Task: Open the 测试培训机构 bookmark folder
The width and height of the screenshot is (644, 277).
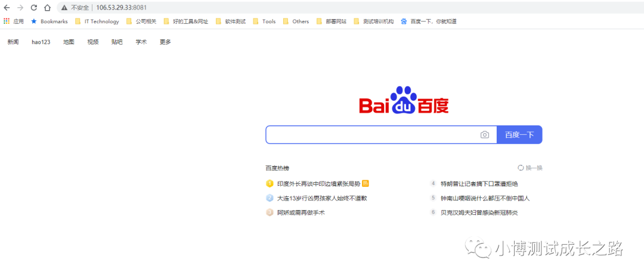Action: click(x=373, y=21)
